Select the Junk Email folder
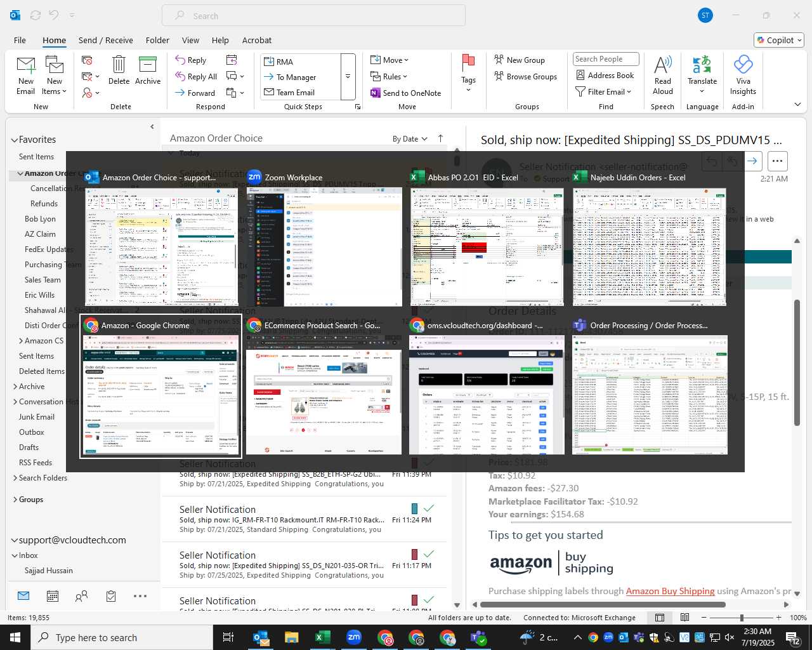 point(37,417)
